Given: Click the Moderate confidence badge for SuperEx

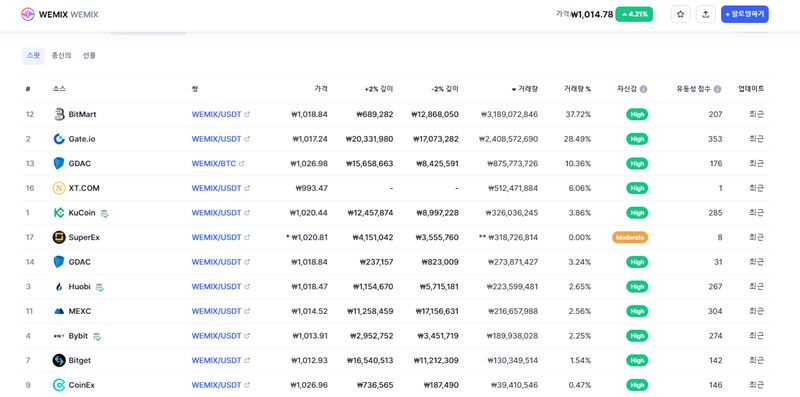Looking at the screenshot, I should click(x=630, y=237).
